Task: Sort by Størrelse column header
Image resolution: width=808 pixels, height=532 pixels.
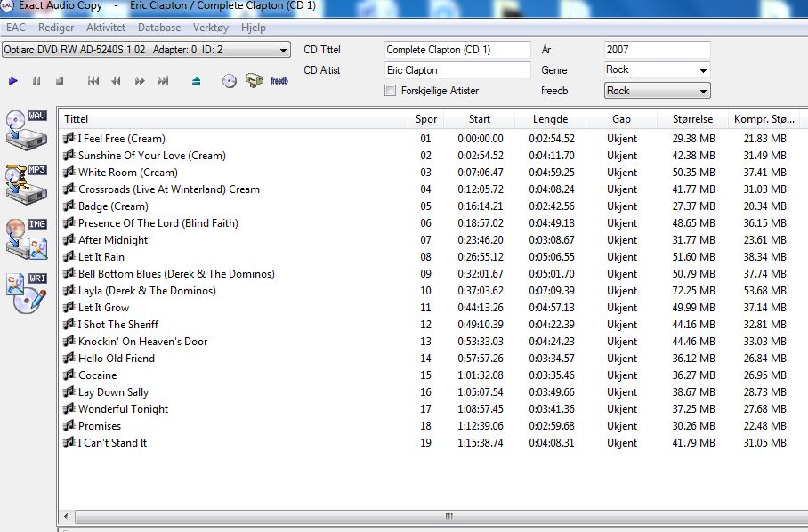Action: click(x=692, y=119)
